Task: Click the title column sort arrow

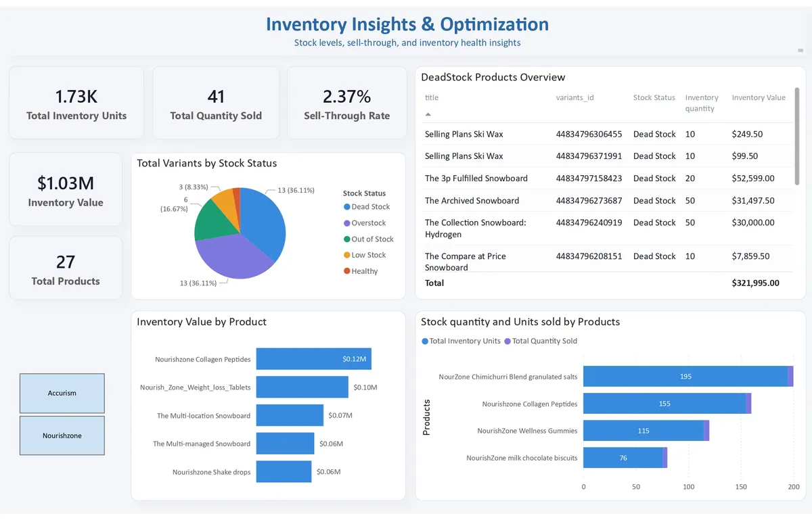Action: [x=428, y=114]
